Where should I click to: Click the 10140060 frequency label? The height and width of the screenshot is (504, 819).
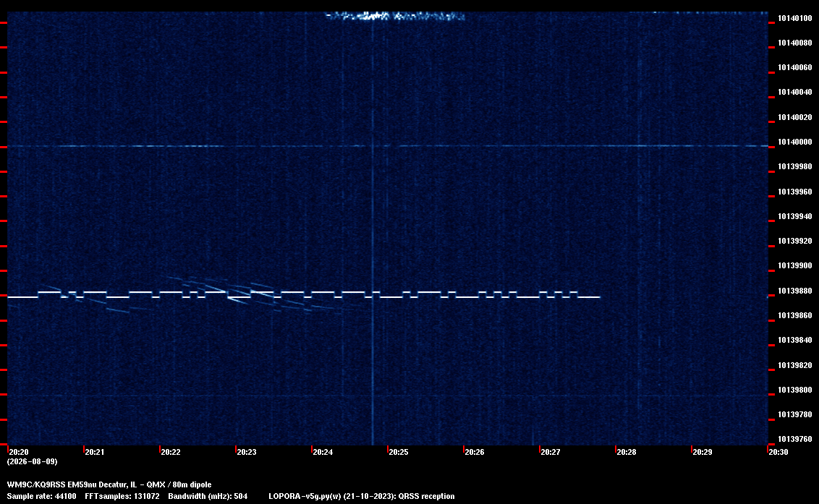794,67
